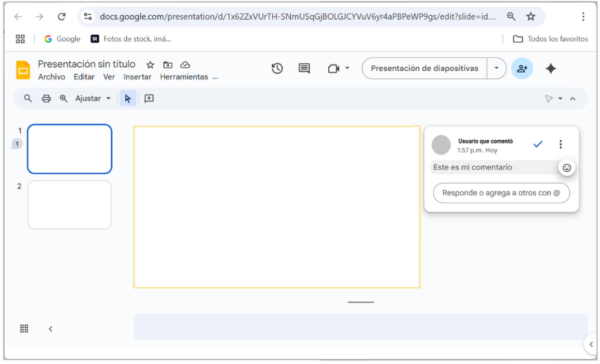
Task: Click the share people button
Action: point(522,69)
